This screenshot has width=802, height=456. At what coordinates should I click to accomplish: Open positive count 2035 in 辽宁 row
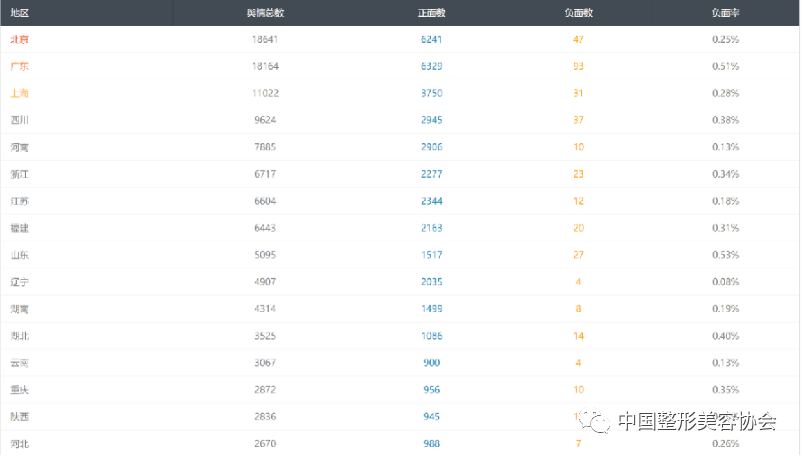pyautogui.click(x=431, y=282)
